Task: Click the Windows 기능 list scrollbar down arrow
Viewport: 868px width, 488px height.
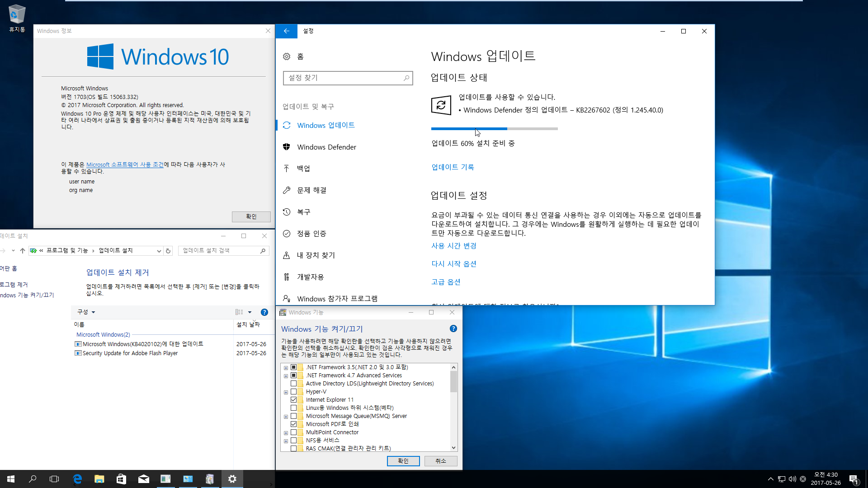Action: (453, 448)
